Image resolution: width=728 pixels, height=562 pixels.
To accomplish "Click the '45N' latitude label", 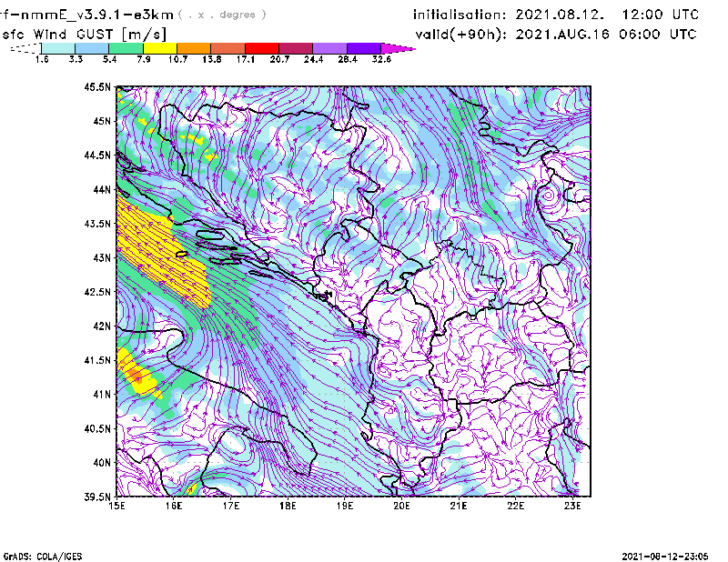I will 102,121.
